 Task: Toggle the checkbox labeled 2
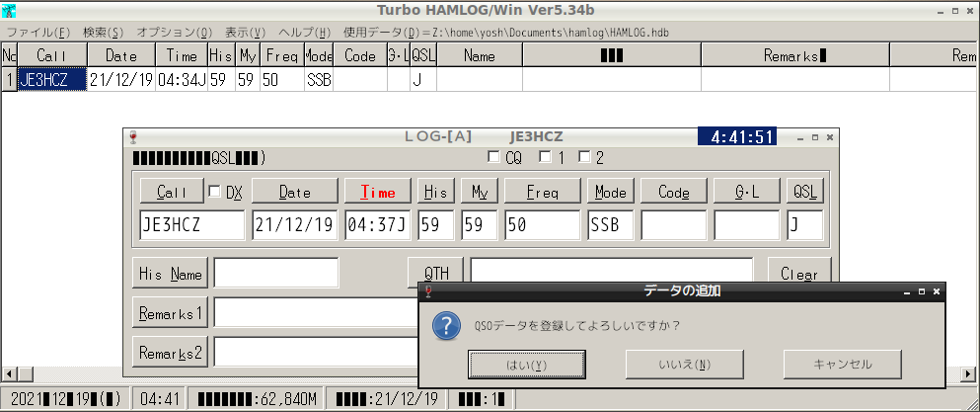coord(584,156)
